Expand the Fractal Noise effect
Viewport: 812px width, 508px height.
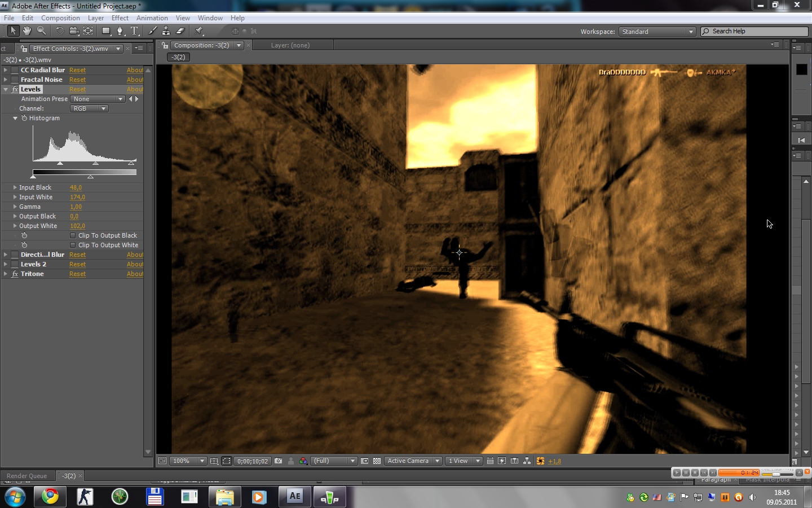[x=6, y=80]
